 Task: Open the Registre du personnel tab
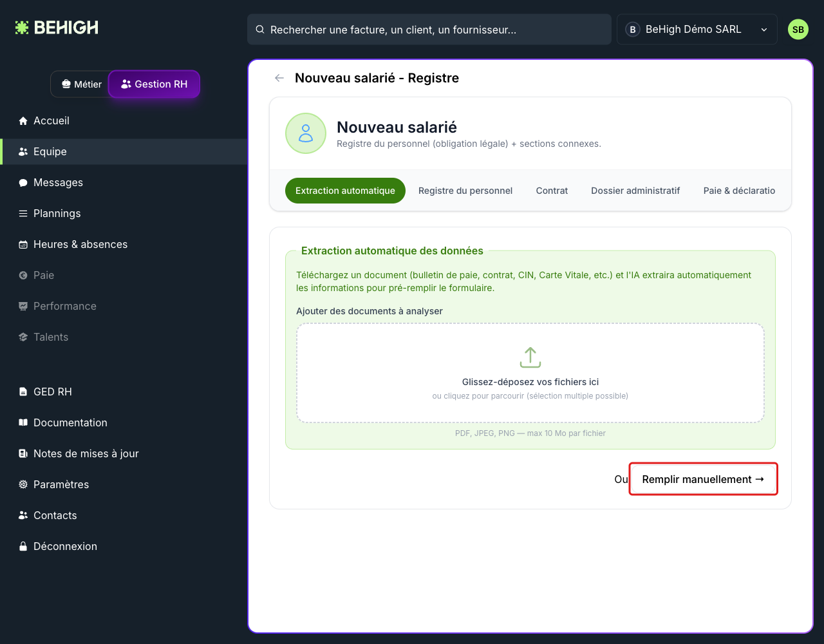point(465,191)
